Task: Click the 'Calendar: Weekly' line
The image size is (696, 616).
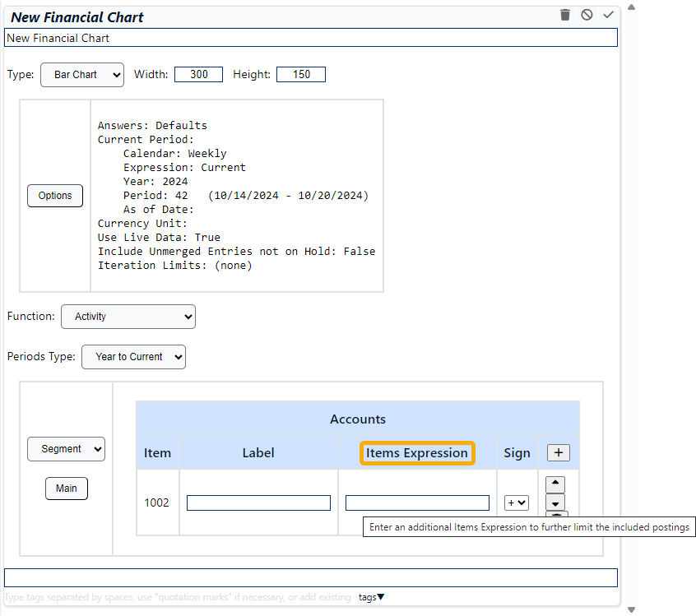Action: click(175, 154)
